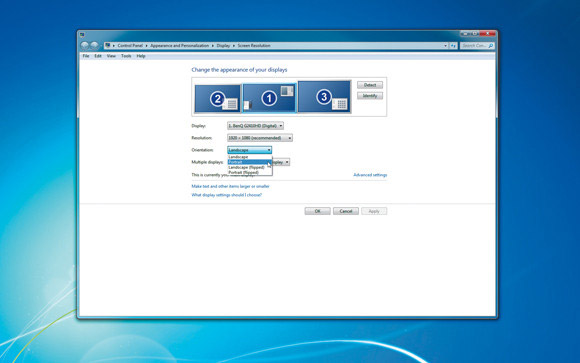Select monitor 1 thumbnail
The width and height of the screenshot is (580, 363).
[x=269, y=98]
